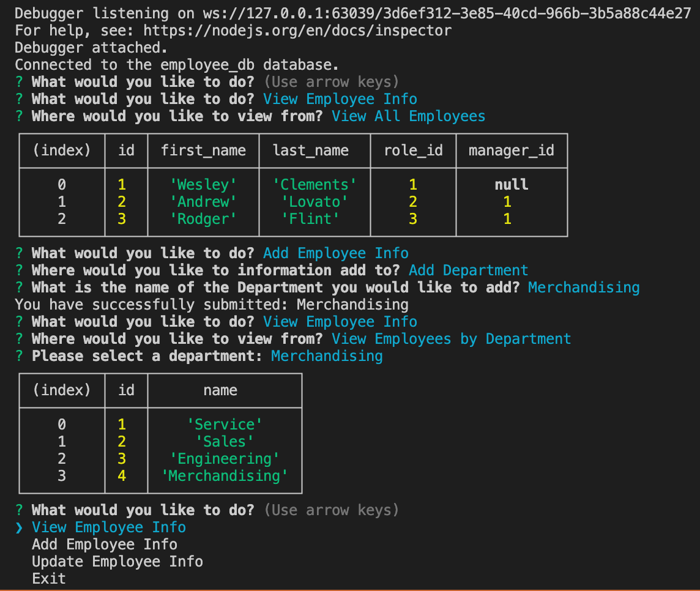The height and width of the screenshot is (591, 700).
Task: Click the manager_id column header
Action: pyautogui.click(x=512, y=151)
